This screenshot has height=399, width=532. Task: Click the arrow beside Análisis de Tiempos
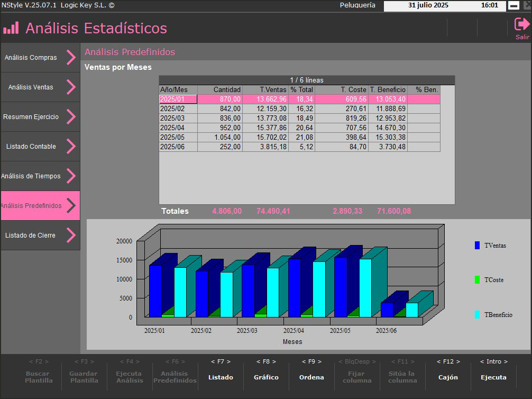71,176
